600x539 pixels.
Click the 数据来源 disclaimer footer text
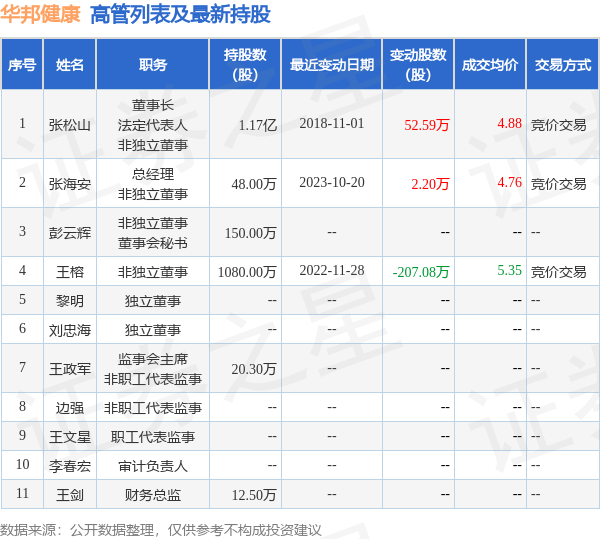point(161,530)
